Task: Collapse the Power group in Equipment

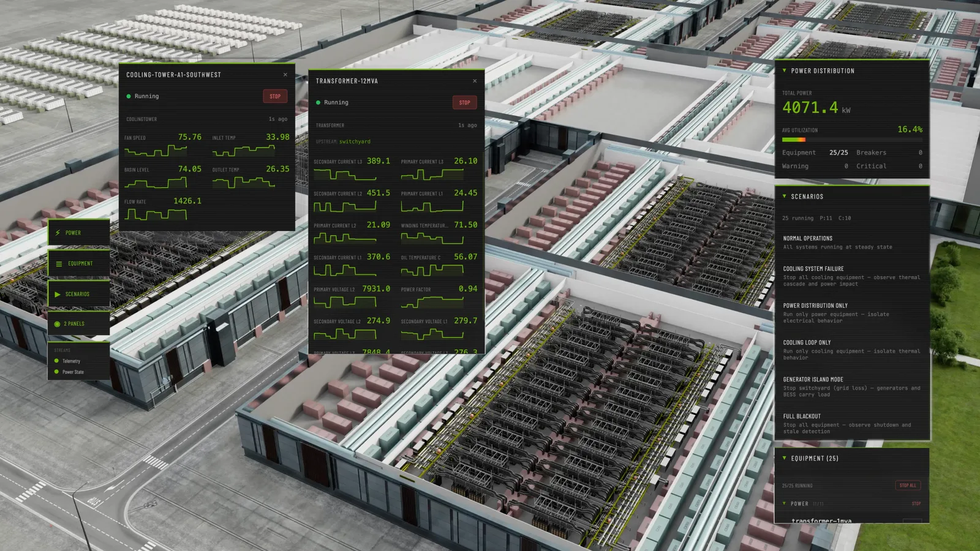Action: pos(785,503)
